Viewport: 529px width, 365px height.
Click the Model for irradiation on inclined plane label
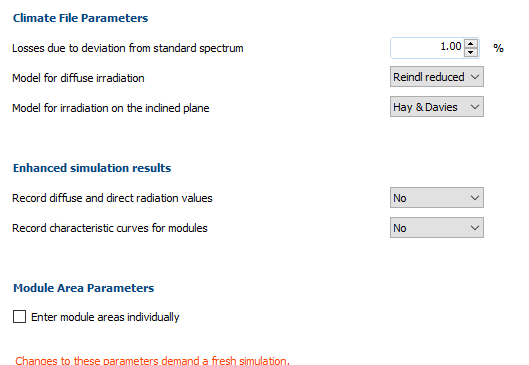click(111, 108)
